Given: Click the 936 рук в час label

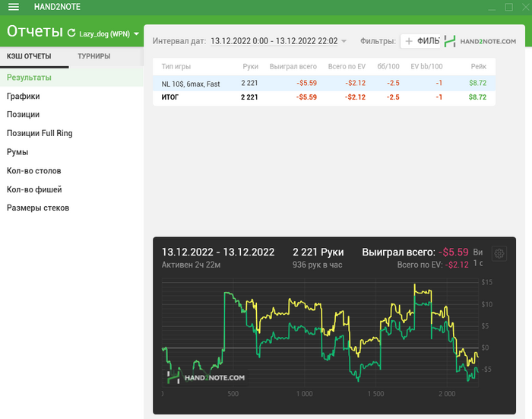Looking at the screenshot, I should tap(317, 265).
